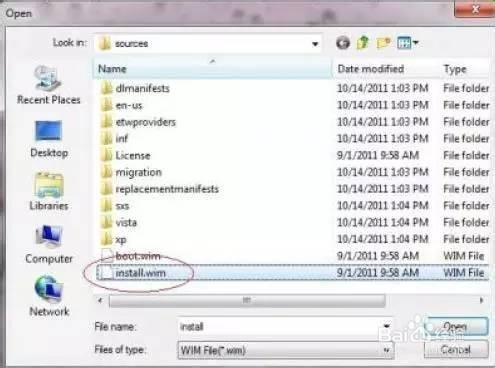Click the scrollbar right arrow
495x368 pixels.
pyautogui.click(x=481, y=301)
